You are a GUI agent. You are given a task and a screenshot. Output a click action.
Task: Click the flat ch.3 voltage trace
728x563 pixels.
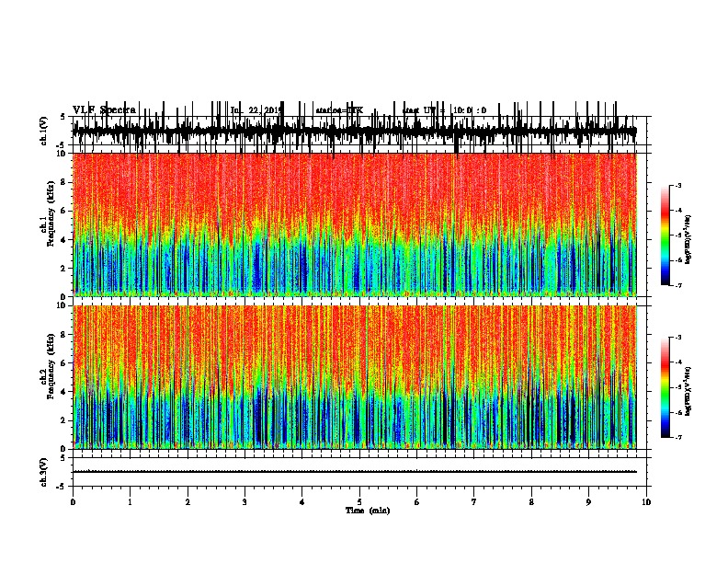(x=354, y=472)
